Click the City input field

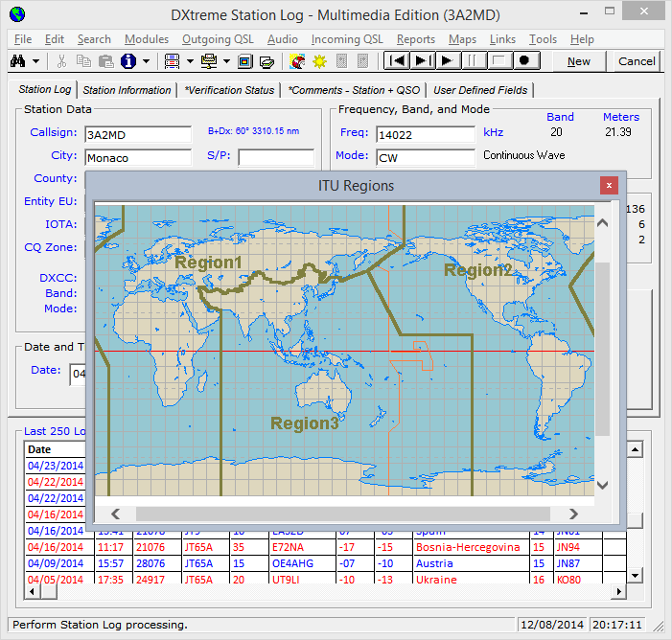pyautogui.click(x=138, y=158)
